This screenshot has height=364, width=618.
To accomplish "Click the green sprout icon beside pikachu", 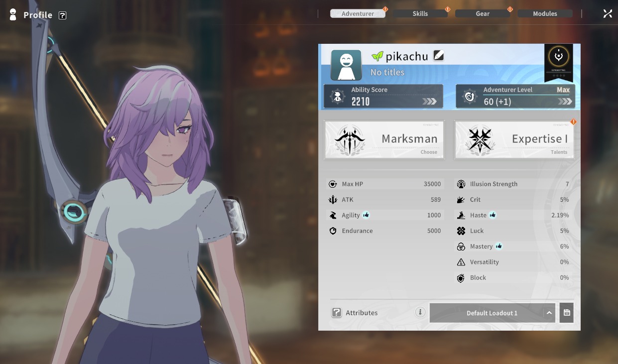I will [377, 56].
